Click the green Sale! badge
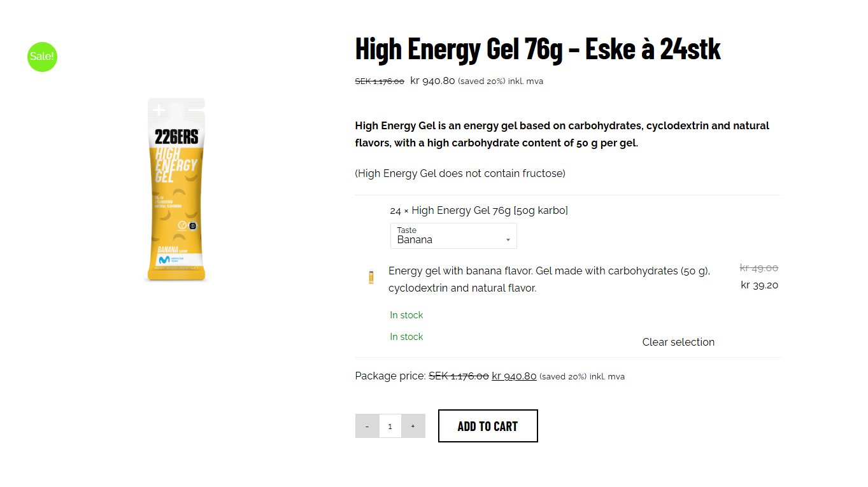Screen dimensions: 868x487 (43, 57)
